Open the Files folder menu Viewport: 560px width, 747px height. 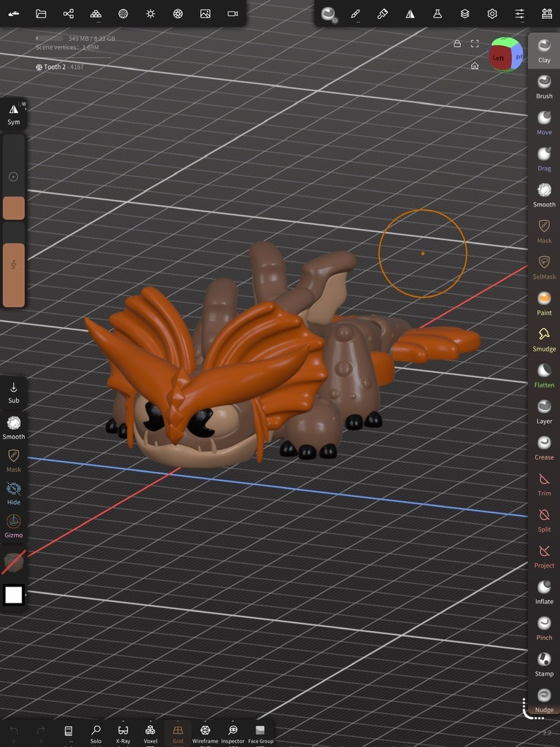click(x=41, y=13)
